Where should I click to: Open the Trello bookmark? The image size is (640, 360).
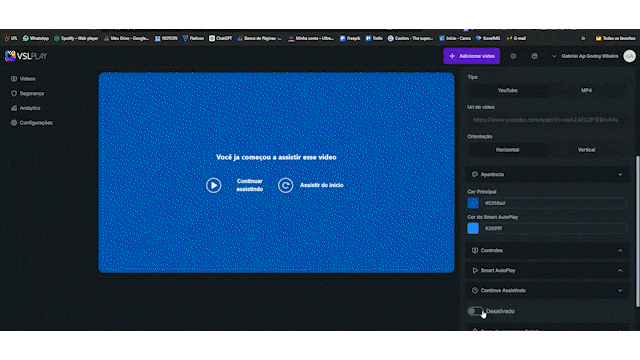click(374, 38)
